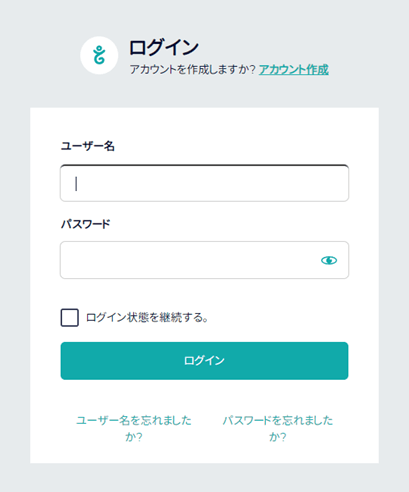
Task: Select the forgot-username recovery link
Action: pyautogui.click(x=134, y=428)
